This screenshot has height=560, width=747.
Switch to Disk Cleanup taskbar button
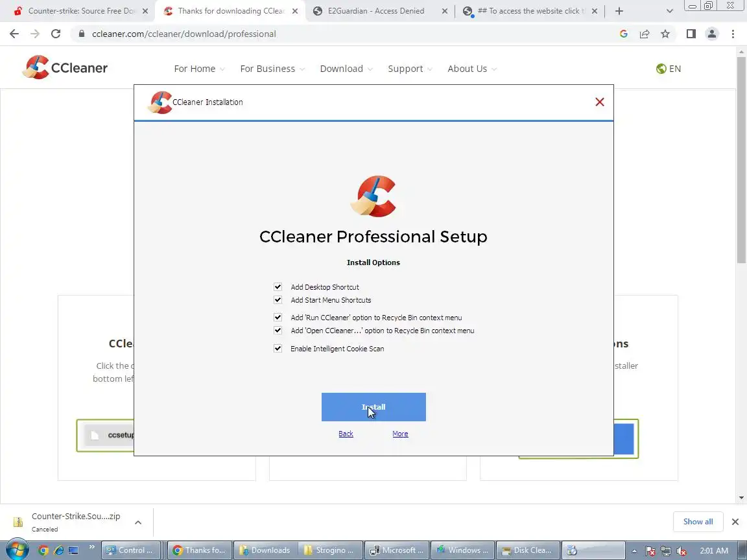click(528, 550)
